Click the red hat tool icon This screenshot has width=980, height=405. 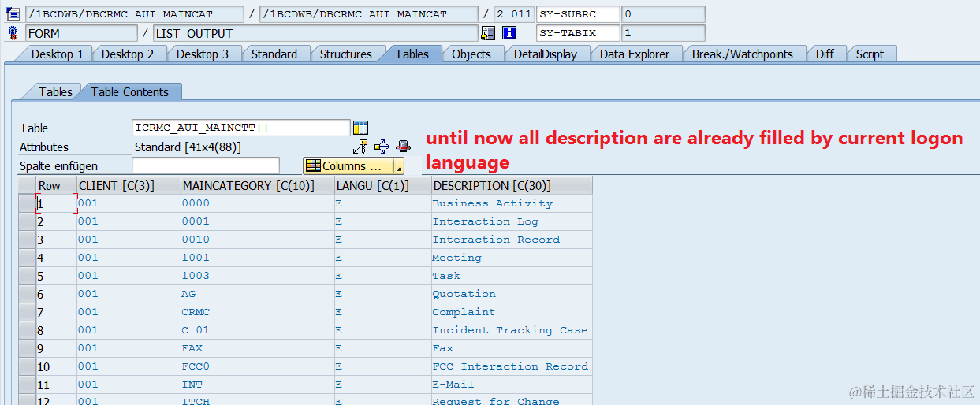[x=403, y=146]
